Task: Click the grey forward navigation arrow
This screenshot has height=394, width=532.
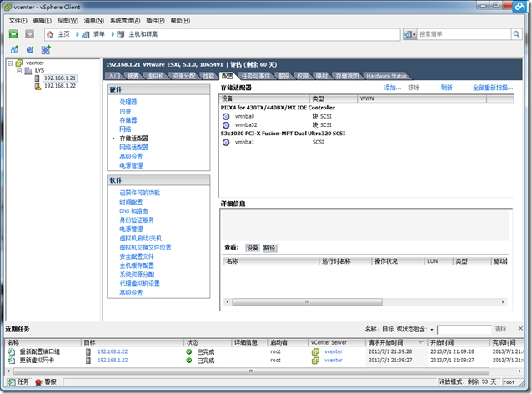Action: [30, 34]
